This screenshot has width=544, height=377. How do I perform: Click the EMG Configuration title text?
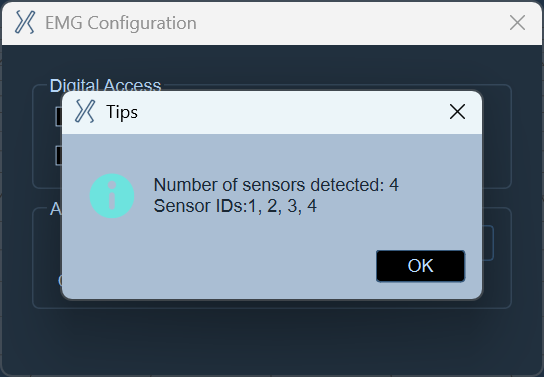click(121, 23)
